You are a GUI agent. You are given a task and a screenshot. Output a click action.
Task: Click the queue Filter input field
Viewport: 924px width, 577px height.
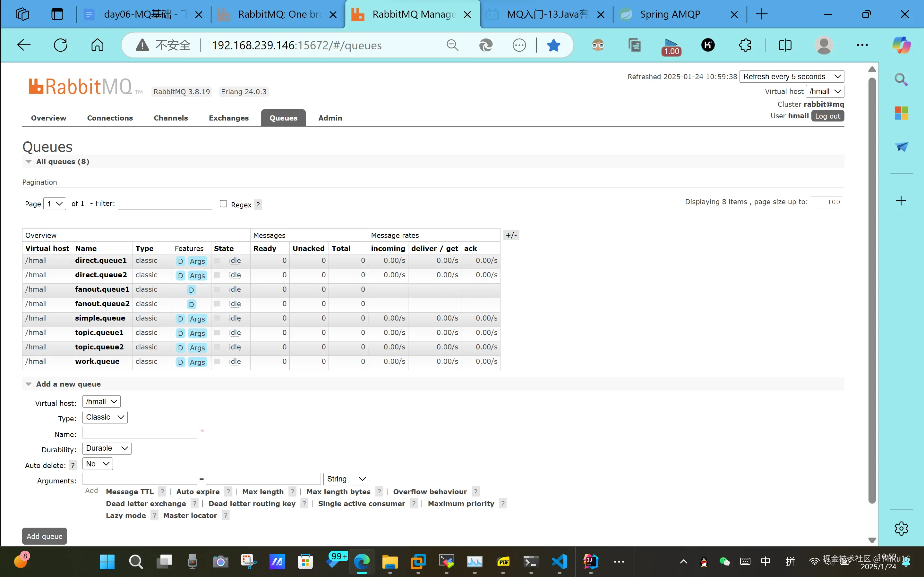(x=165, y=204)
